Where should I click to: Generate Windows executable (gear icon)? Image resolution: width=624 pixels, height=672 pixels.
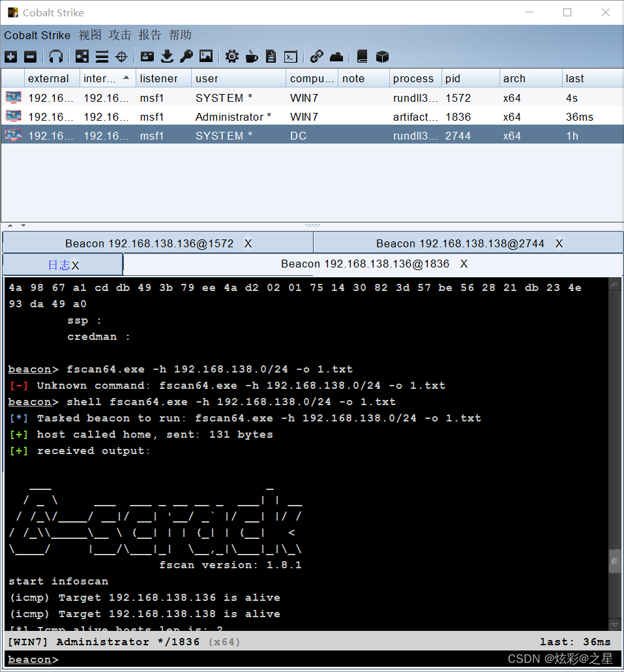[x=231, y=57]
